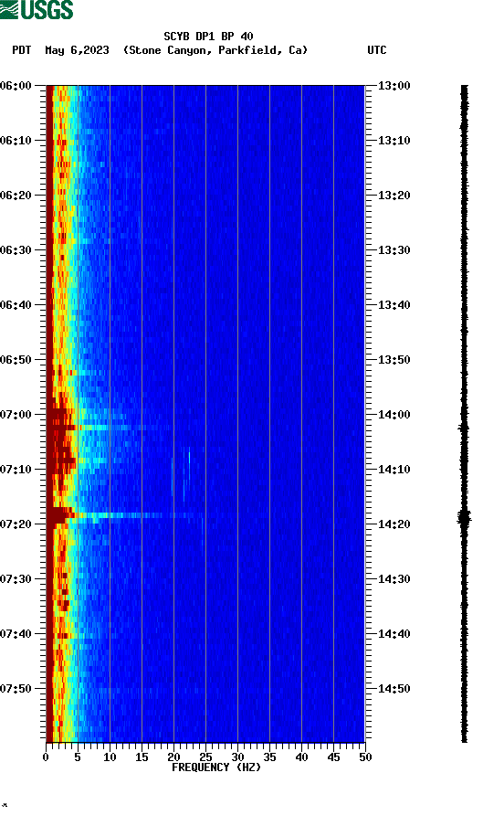Click the 06:20 PDT time label
504x815 pixels.
(x=16, y=196)
